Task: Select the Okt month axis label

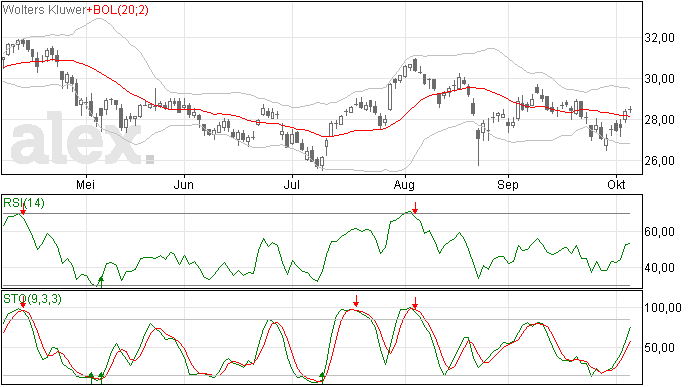Action: pos(616,185)
